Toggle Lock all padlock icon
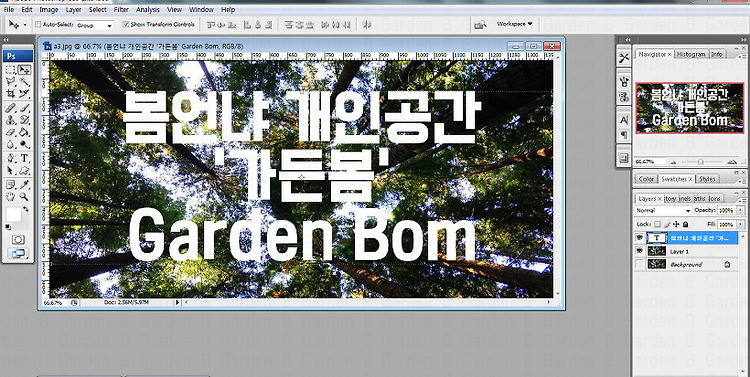The width and height of the screenshot is (750, 377). pos(685,224)
